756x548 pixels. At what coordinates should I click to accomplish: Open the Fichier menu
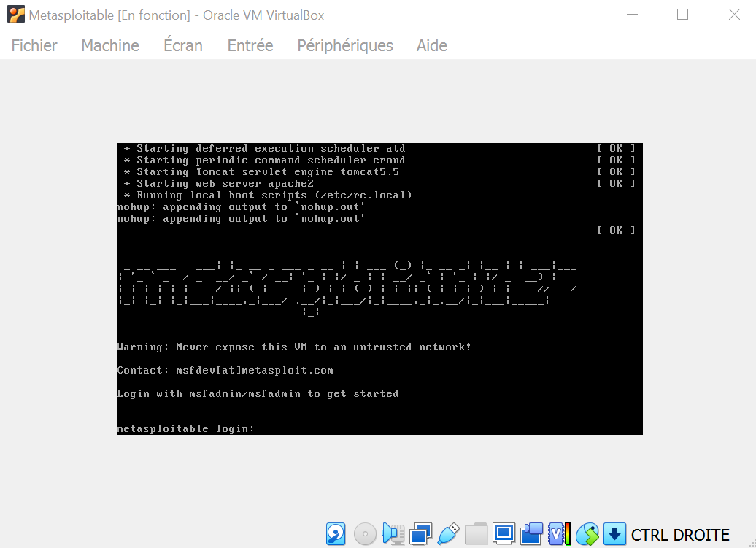point(34,45)
